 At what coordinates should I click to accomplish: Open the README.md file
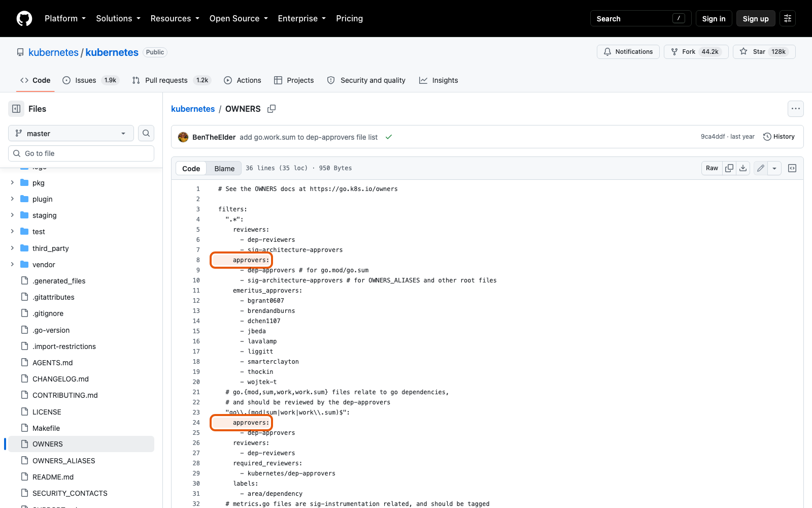click(53, 477)
